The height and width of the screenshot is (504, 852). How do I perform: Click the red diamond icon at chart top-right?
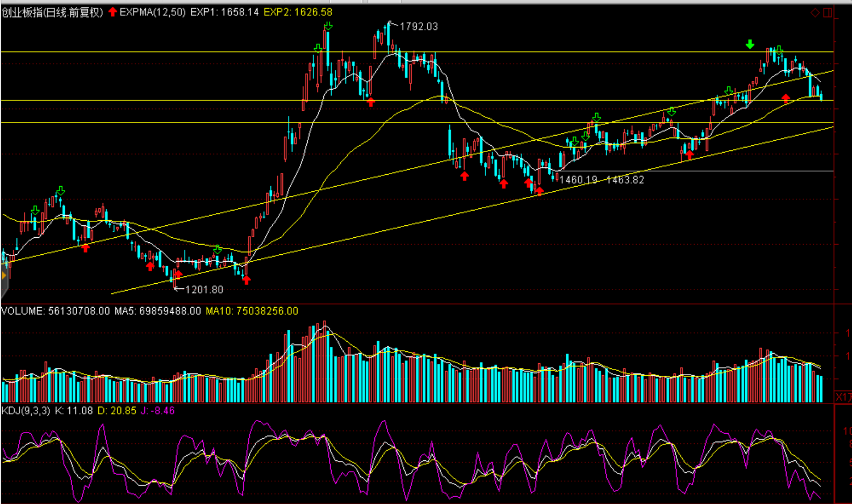[815, 12]
